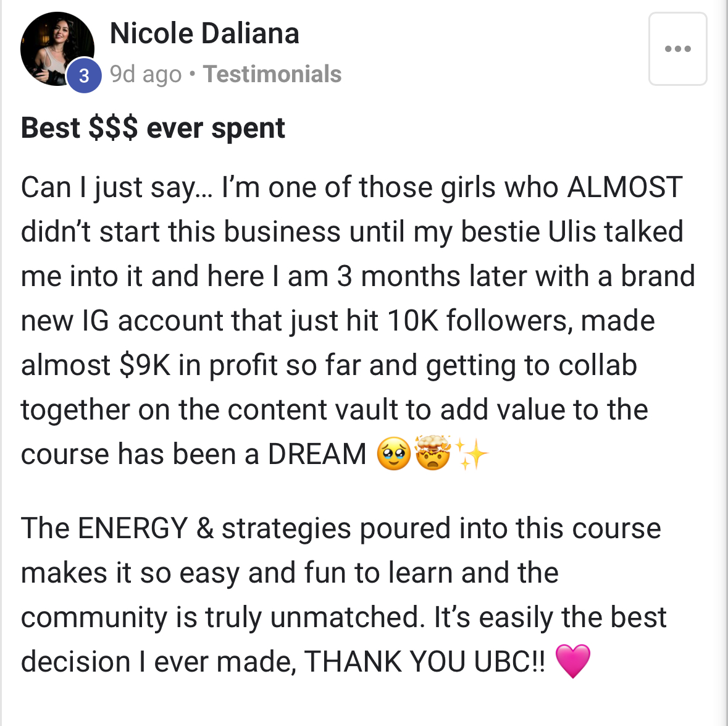Click the pink heart emoji
Image resolution: width=728 pixels, height=726 pixels.
573,661
